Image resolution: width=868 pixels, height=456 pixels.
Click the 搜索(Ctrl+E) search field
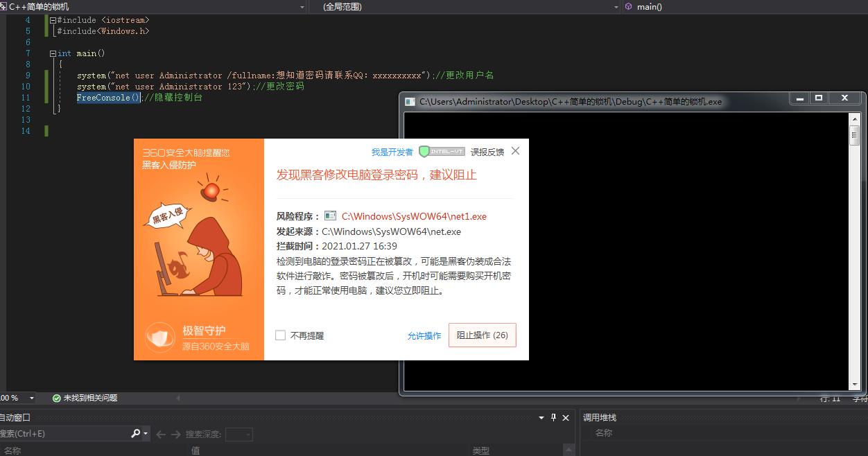point(64,434)
